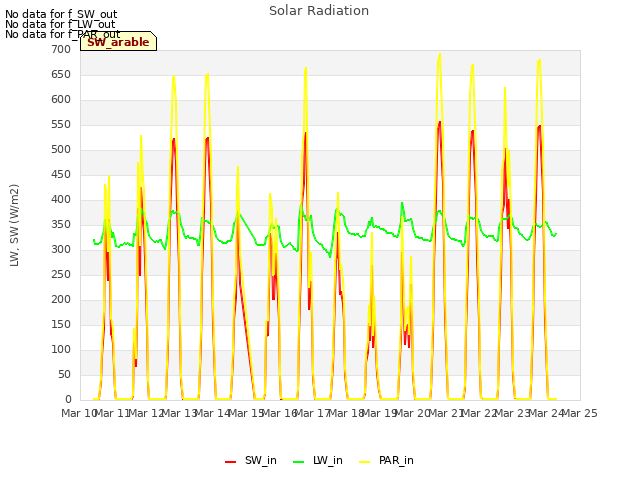
Task: Click the 400 y-axis tick label
Action: pos(61,200)
